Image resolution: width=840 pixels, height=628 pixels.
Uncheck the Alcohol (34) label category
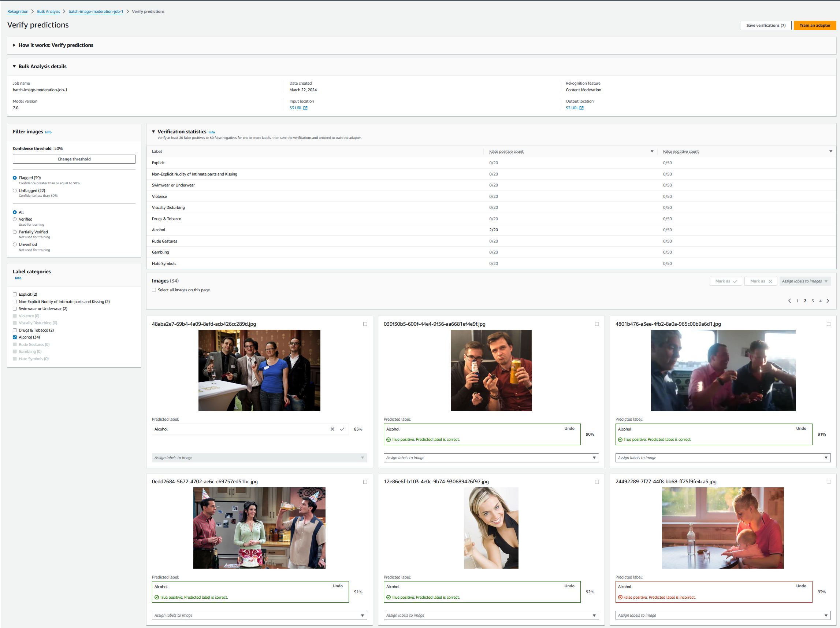tap(15, 337)
